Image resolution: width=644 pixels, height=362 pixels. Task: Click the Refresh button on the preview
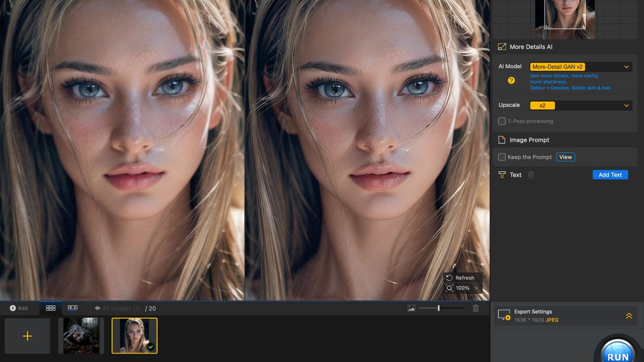[460, 278]
